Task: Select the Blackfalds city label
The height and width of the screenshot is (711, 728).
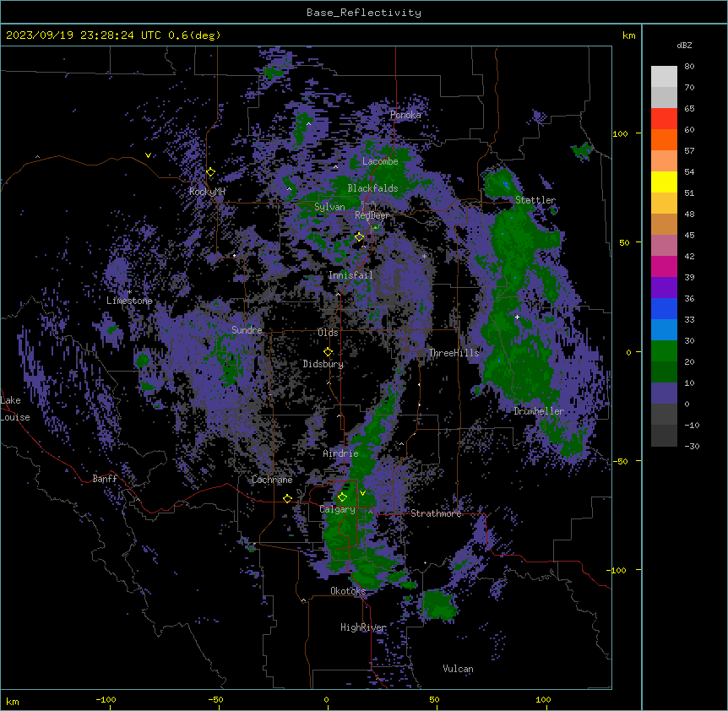Action: pos(372,188)
